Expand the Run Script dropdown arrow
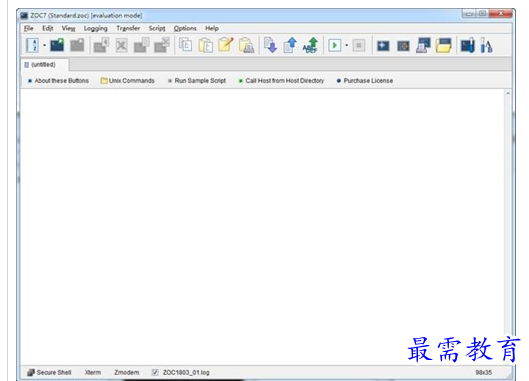This screenshot has height=381, width=529. (x=346, y=45)
